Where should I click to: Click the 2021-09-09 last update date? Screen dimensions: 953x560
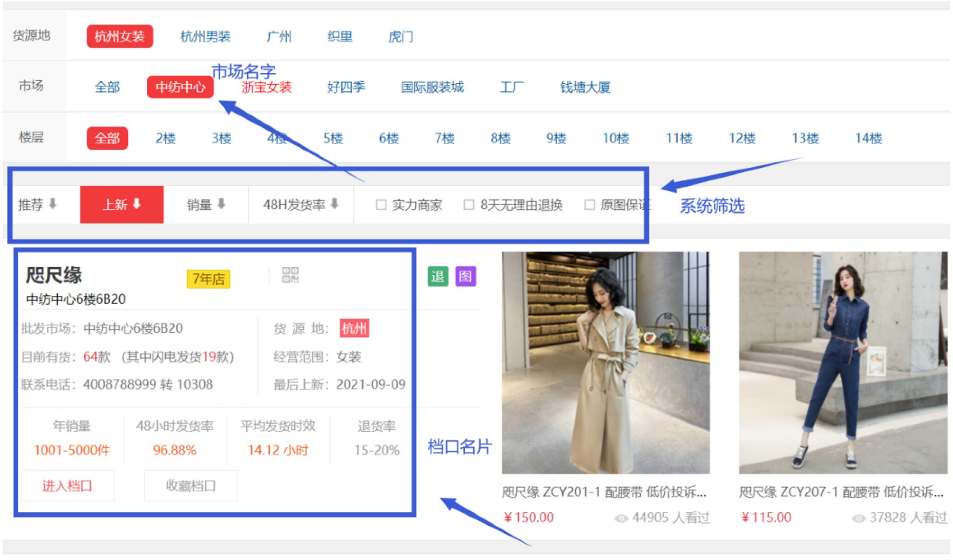tap(371, 384)
